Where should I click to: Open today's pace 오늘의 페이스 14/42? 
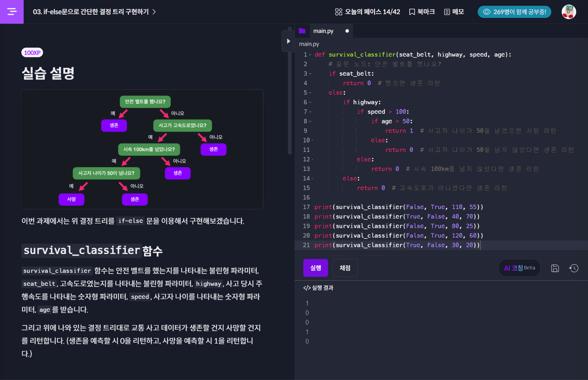(x=368, y=12)
